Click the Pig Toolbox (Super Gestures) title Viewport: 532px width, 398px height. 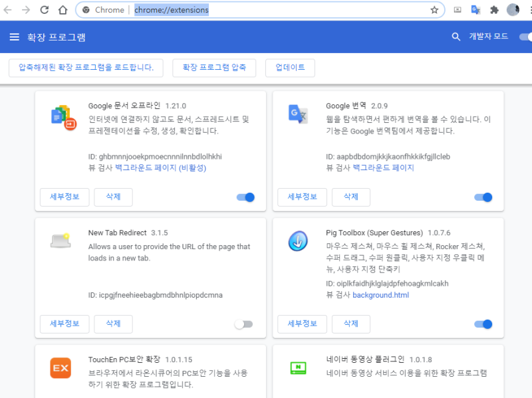(374, 233)
